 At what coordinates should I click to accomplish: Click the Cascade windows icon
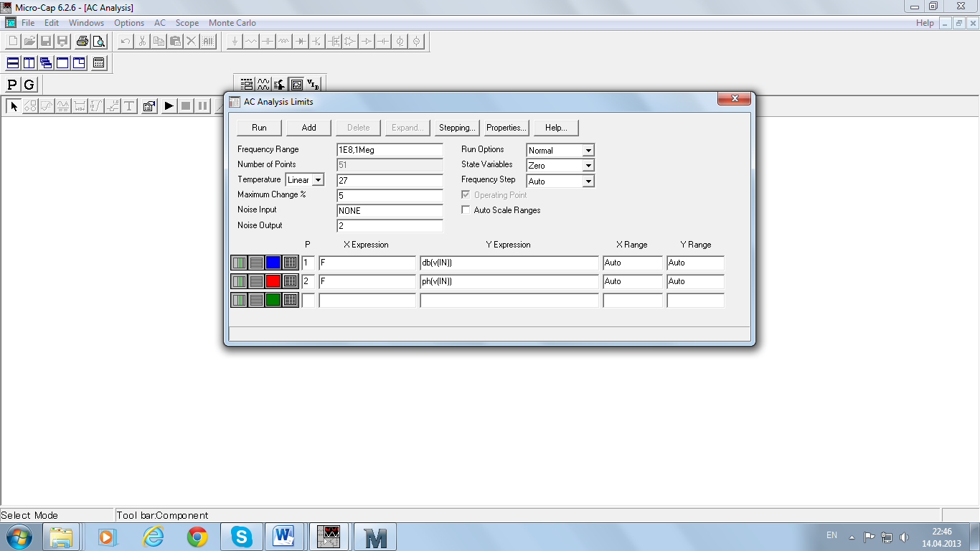click(x=46, y=63)
